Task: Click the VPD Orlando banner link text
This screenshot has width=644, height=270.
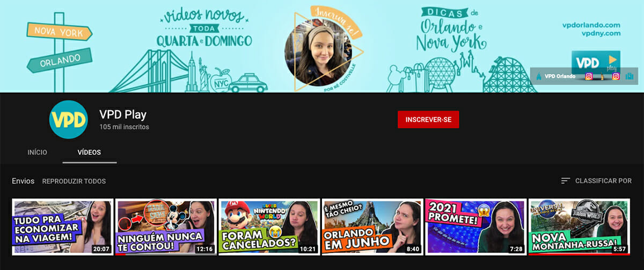Action: point(560,76)
